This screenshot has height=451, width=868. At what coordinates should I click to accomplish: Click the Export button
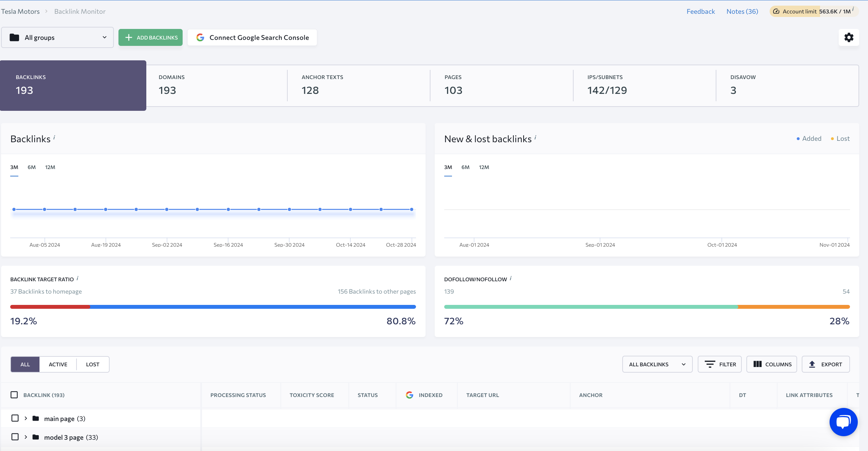pyautogui.click(x=826, y=364)
